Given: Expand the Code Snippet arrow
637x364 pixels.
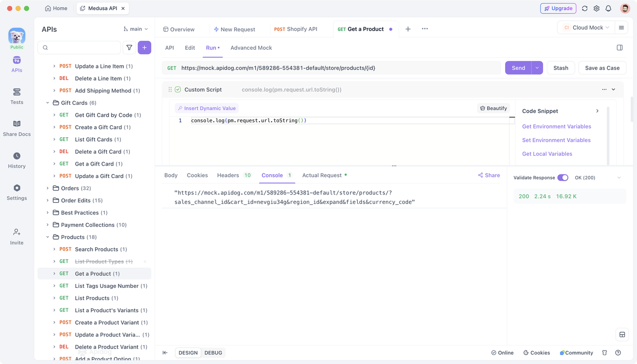Looking at the screenshot, I should click(597, 111).
